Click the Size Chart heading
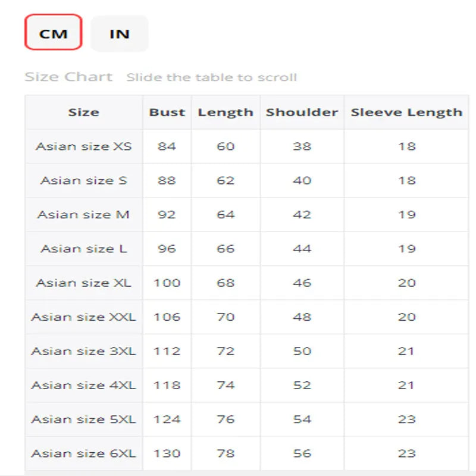Viewport: 476px width, 476px height. pyautogui.click(x=68, y=77)
